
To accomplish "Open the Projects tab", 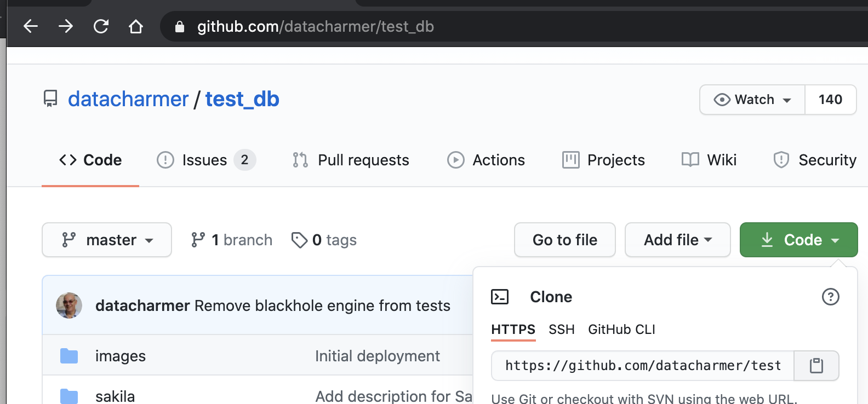I will pos(603,160).
